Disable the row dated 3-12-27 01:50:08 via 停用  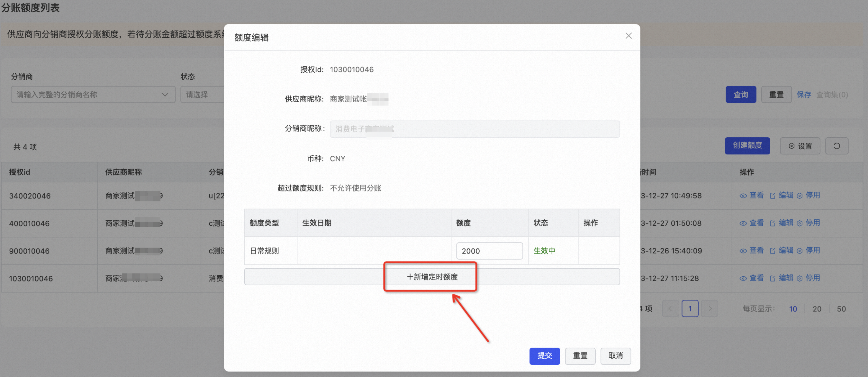808,223
